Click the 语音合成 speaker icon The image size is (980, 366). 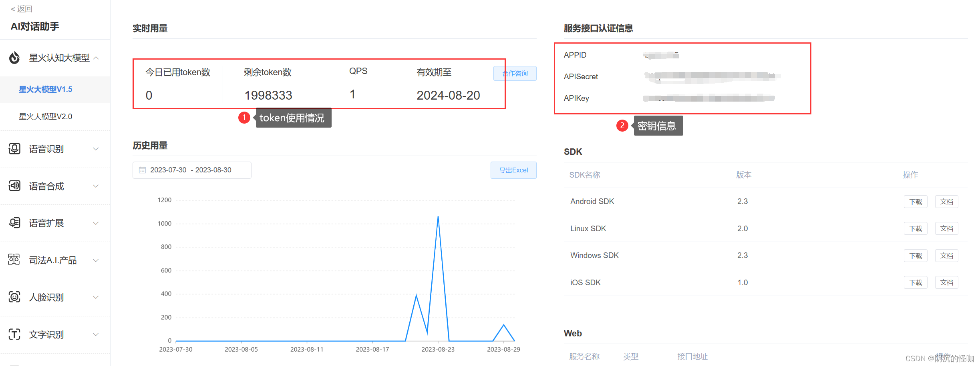pyautogui.click(x=14, y=186)
